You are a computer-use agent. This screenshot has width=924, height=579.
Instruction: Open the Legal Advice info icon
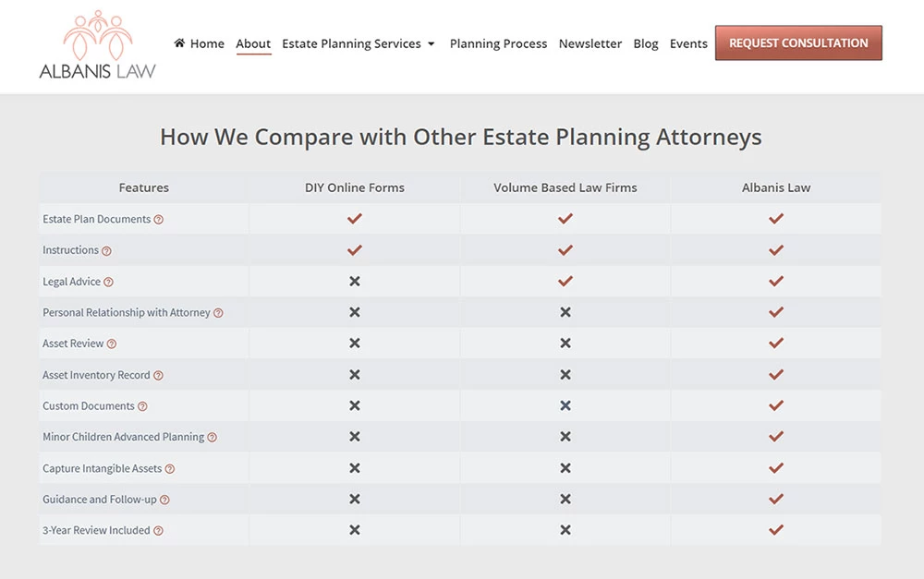pyautogui.click(x=109, y=282)
